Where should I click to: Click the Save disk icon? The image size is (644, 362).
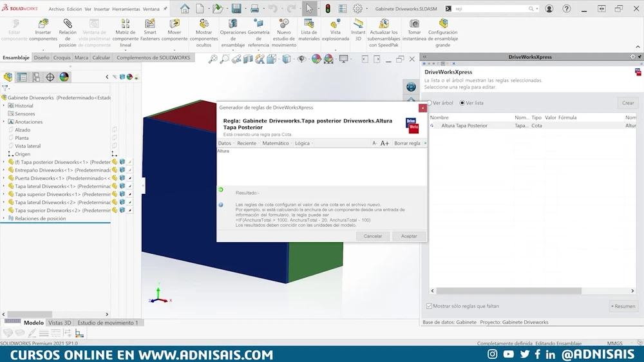(x=236, y=8)
